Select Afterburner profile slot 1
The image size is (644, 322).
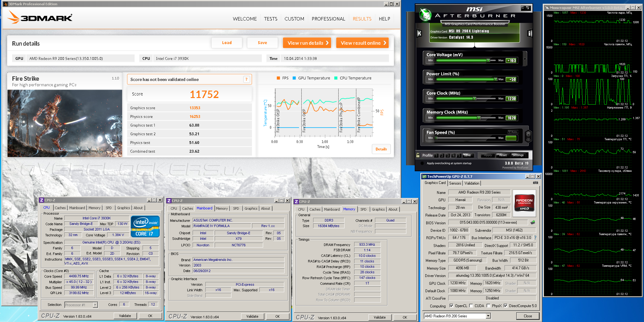pyautogui.click(x=437, y=155)
